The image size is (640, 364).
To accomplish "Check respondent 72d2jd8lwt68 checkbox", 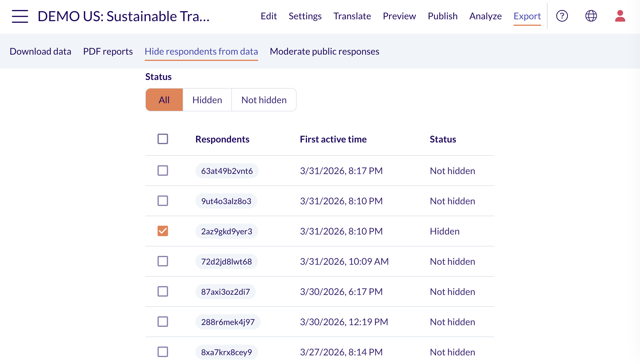I will 163,261.
